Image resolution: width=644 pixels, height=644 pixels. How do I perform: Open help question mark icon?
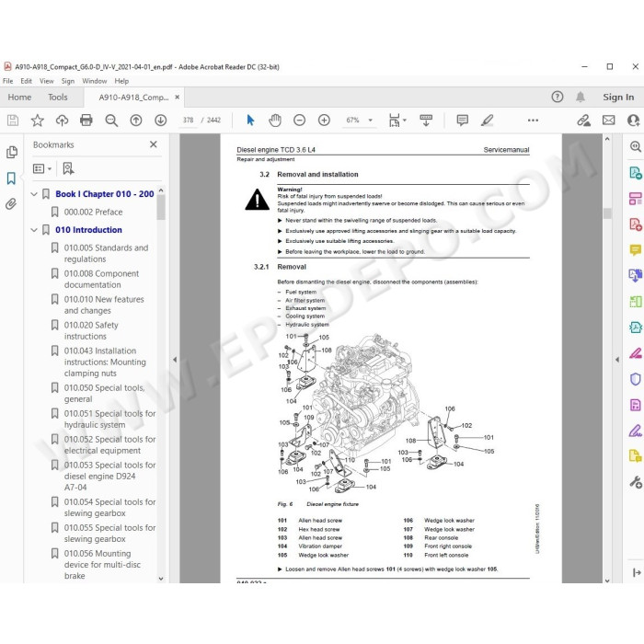(x=558, y=97)
